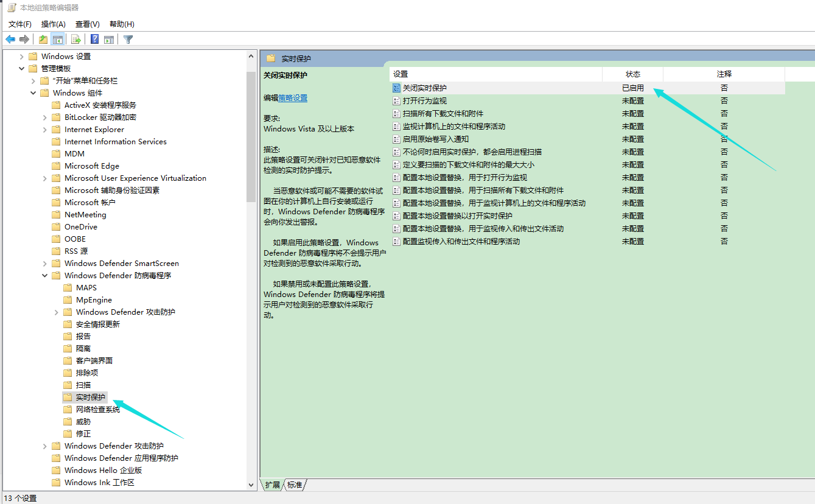Select Windows Ink 工作区 in the tree
Screen dimensions: 815x504
click(x=99, y=483)
